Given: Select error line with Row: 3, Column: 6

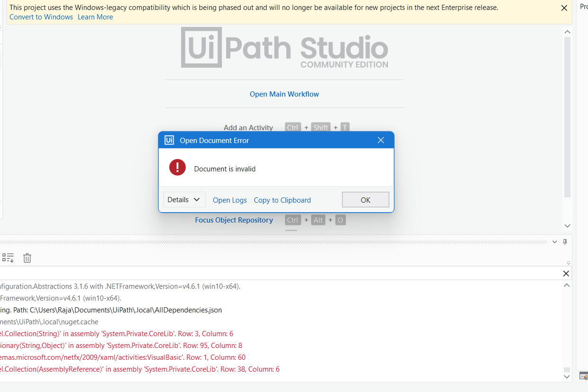Looking at the screenshot, I should 117,334.
